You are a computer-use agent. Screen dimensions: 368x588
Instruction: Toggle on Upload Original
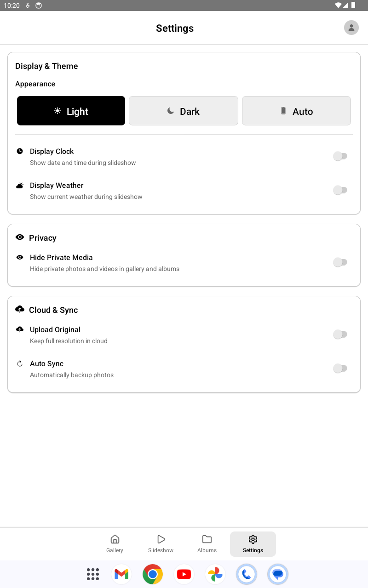point(340,334)
